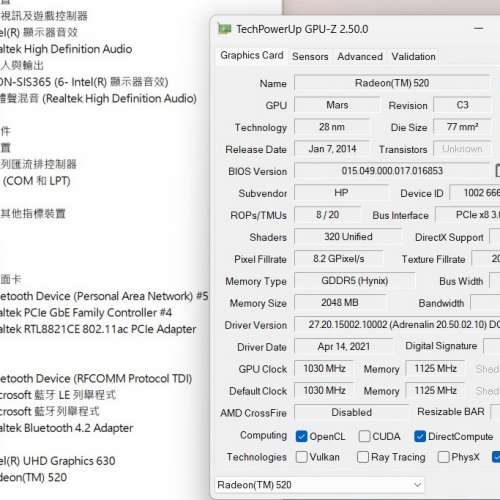Click the Device ID value 1002 666
500x500 pixels.
point(475,193)
